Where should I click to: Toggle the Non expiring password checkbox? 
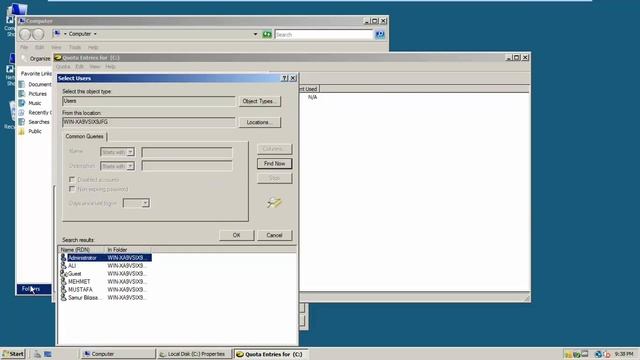(x=72, y=189)
